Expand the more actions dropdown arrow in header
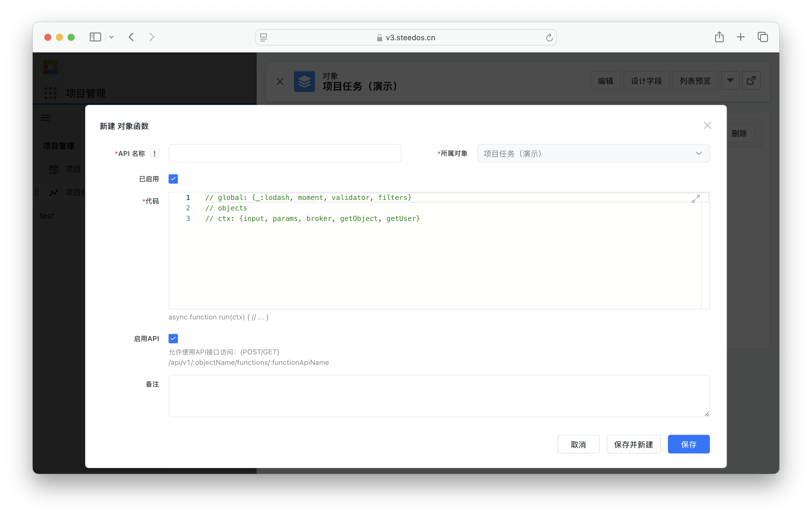The image size is (812, 517). point(730,80)
